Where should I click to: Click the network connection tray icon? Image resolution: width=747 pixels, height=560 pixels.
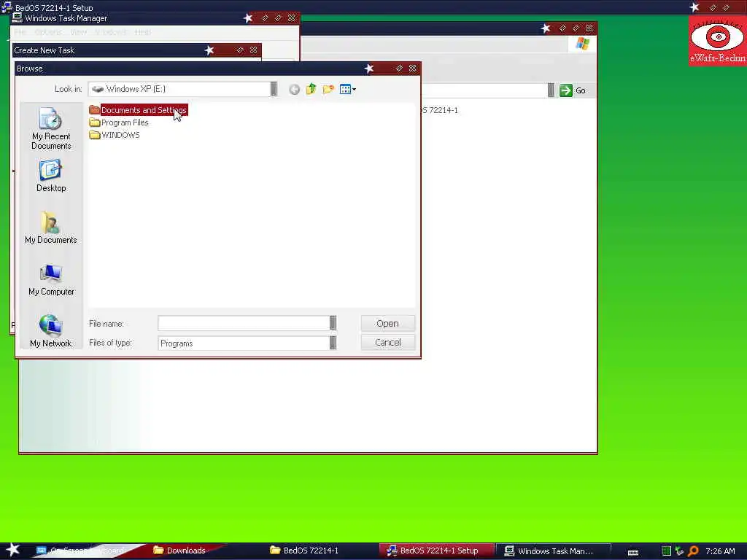point(679,551)
